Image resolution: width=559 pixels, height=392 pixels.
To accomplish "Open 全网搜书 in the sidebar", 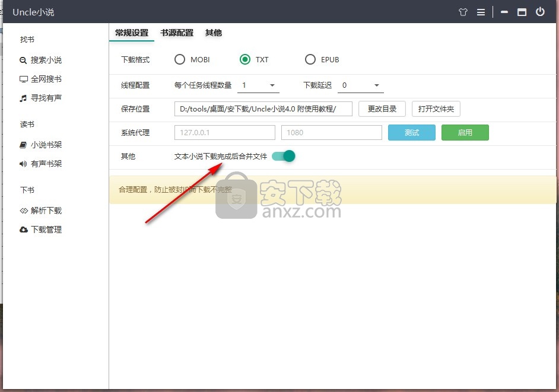I will click(x=46, y=79).
